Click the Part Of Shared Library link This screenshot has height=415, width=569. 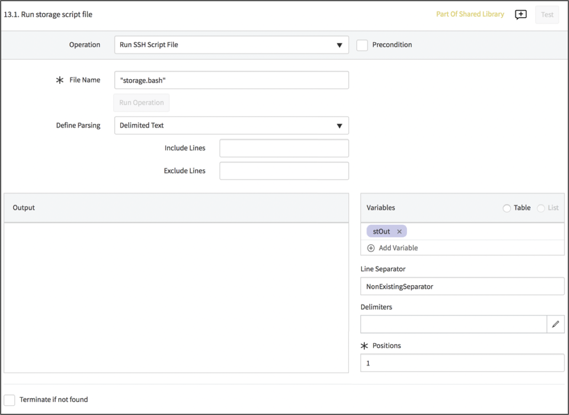(x=470, y=14)
